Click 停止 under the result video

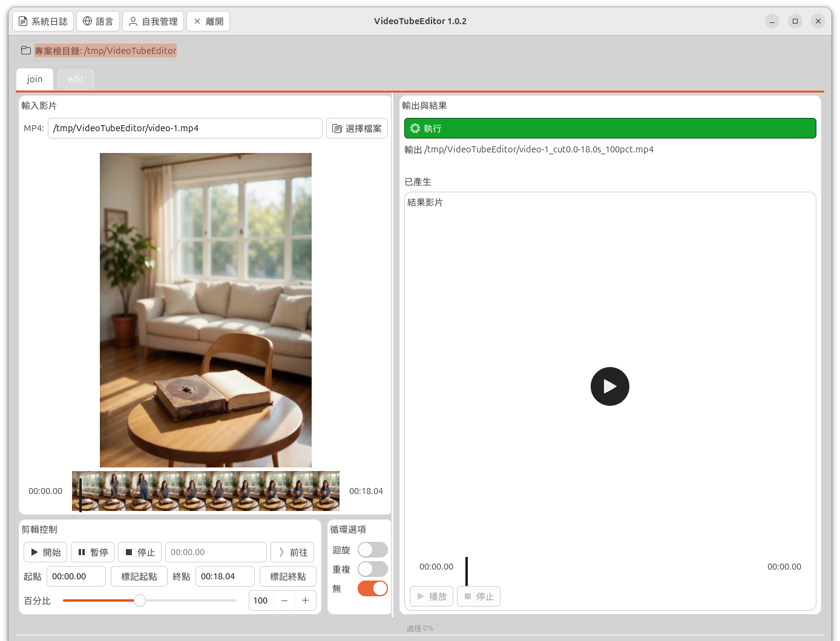click(479, 596)
